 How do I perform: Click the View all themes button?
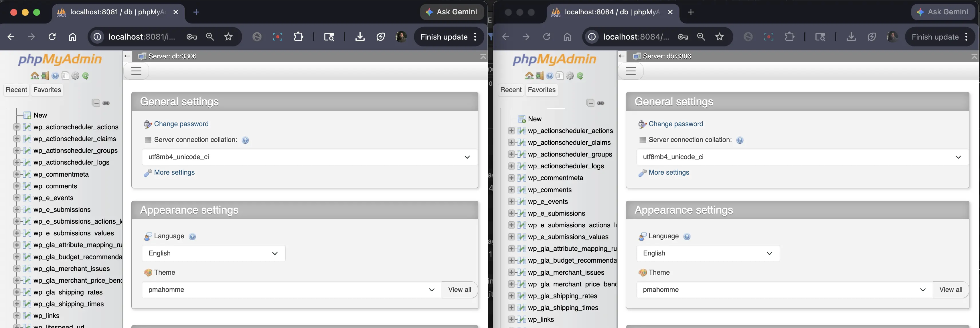point(459,290)
